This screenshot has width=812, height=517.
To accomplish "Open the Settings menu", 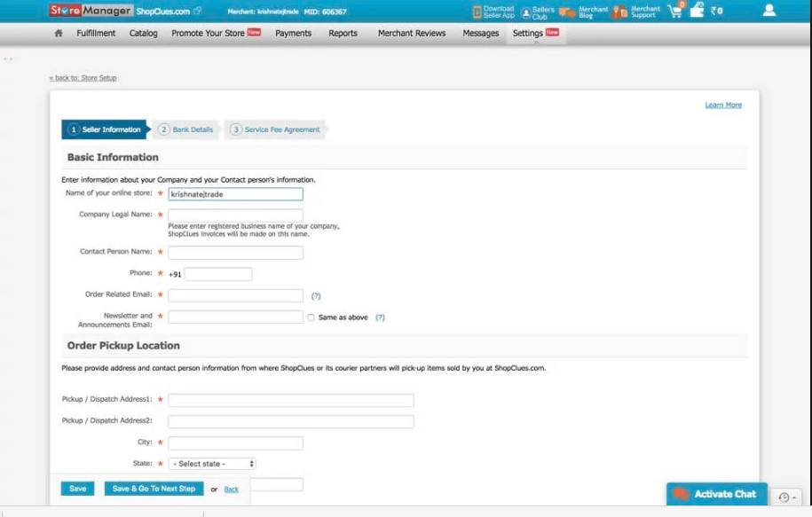I will pos(535,34).
